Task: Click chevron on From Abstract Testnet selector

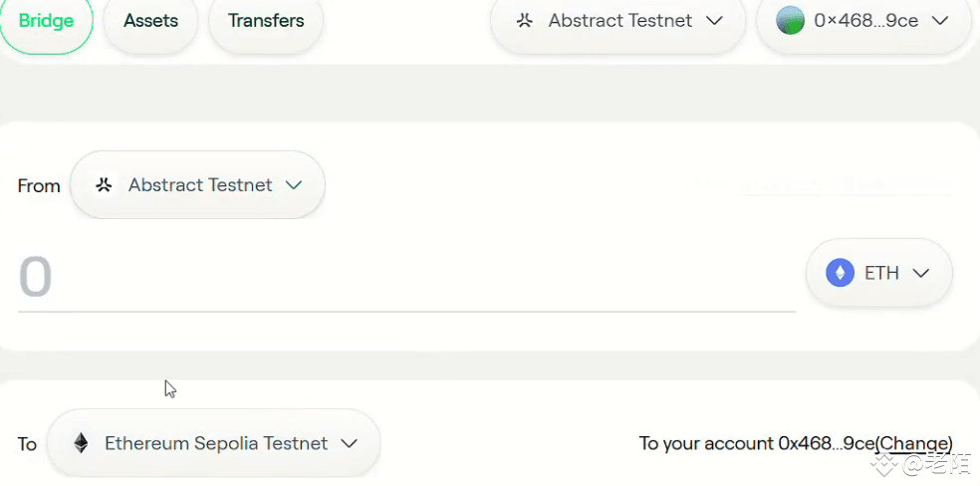Action: click(294, 185)
